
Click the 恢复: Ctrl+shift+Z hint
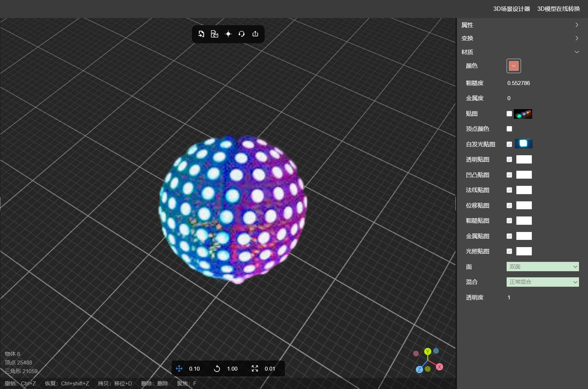pyautogui.click(x=67, y=383)
